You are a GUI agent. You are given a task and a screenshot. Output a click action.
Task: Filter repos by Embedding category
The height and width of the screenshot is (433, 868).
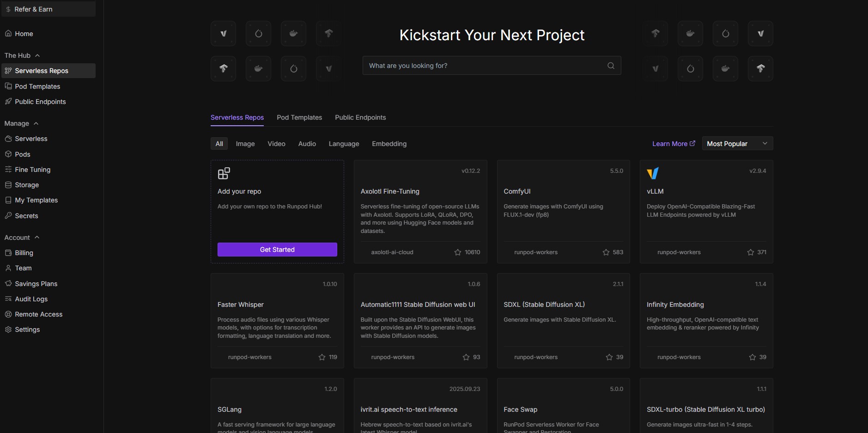coord(389,144)
